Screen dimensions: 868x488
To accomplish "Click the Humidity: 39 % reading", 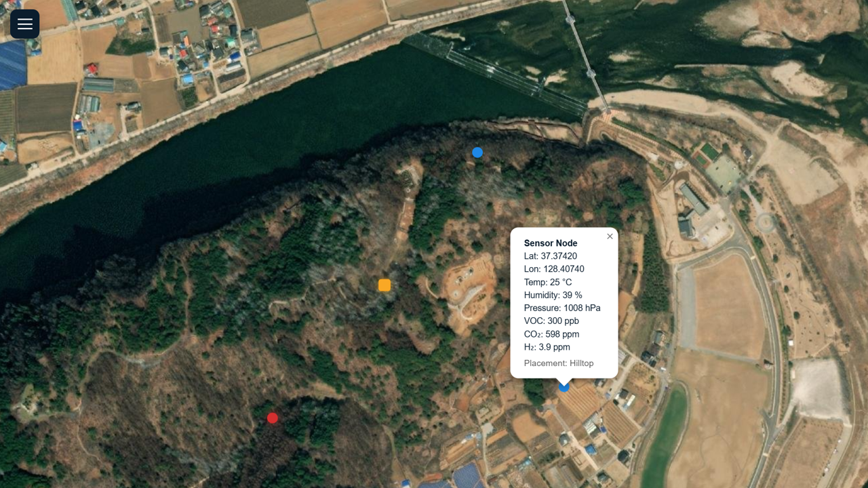I will coord(553,295).
